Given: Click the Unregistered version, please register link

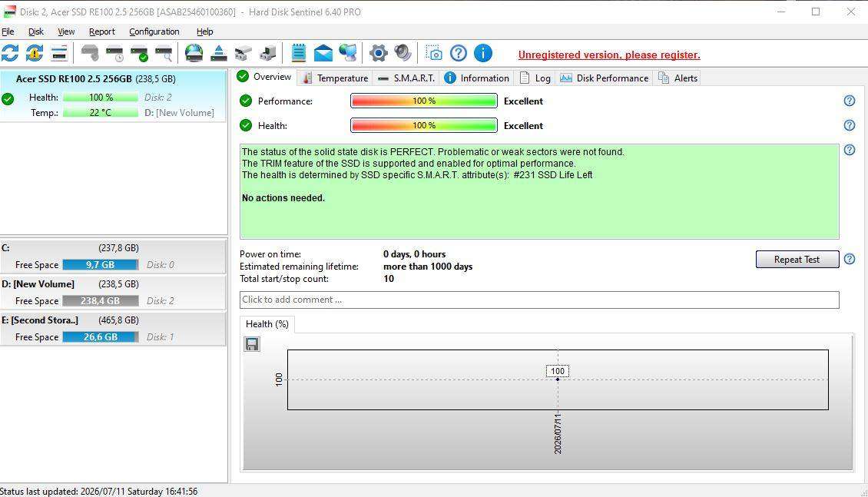Looking at the screenshot, I should pos(609,55).
